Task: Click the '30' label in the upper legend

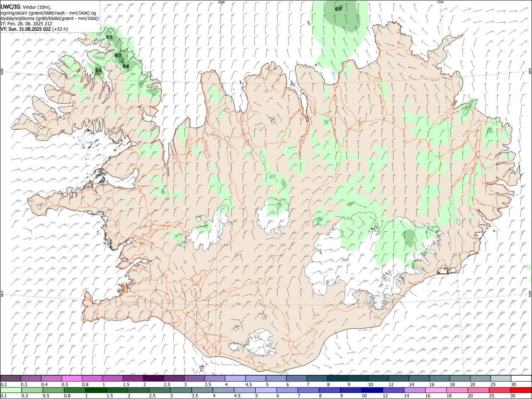Action: click(x=514, y=384)
